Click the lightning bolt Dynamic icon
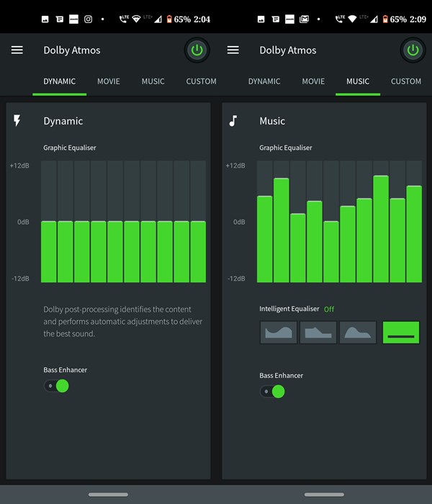This screenshot has width=432, height=504. [17, 120]
